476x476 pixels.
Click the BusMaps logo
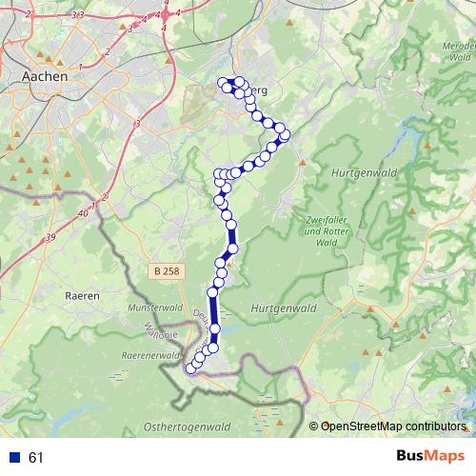tap(430, 456)
